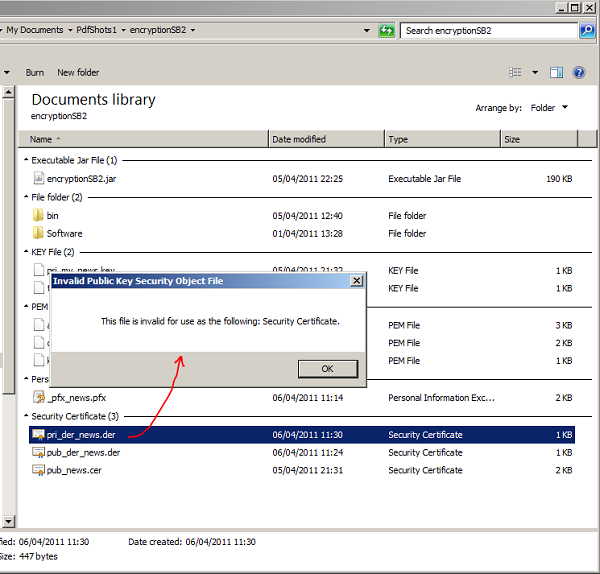Click the 190 KB size value
600x574 pixels.
(x=559, y=179)
